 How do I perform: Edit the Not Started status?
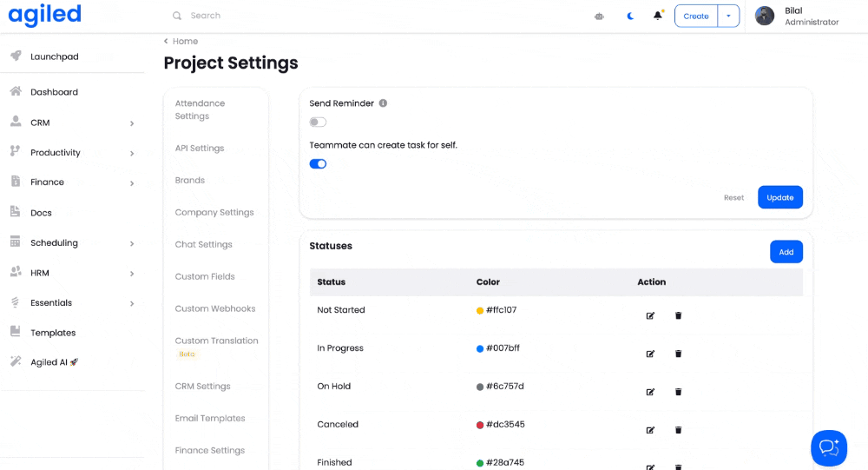click(x=650, y=315)
